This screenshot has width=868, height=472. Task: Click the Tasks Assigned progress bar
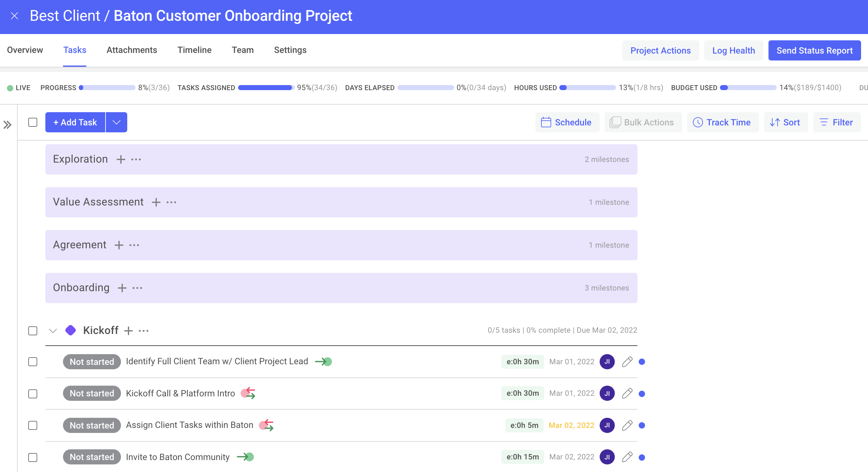[266, 88]
